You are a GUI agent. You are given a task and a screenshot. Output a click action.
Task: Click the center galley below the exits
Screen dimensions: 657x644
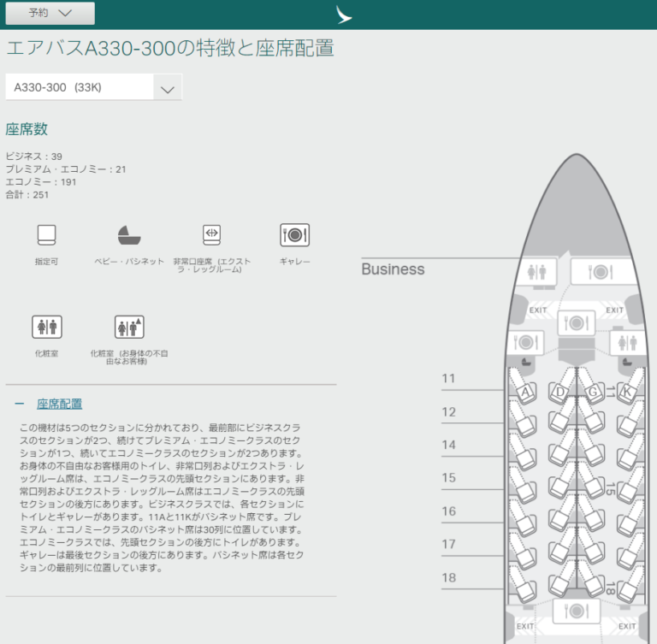pyautogui.click(x=576, y=322)
